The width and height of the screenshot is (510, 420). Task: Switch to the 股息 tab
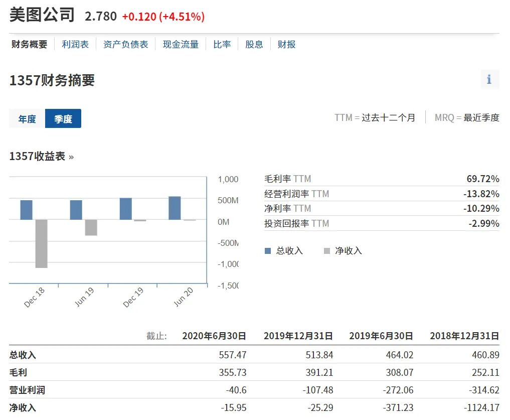click(254, 44)
